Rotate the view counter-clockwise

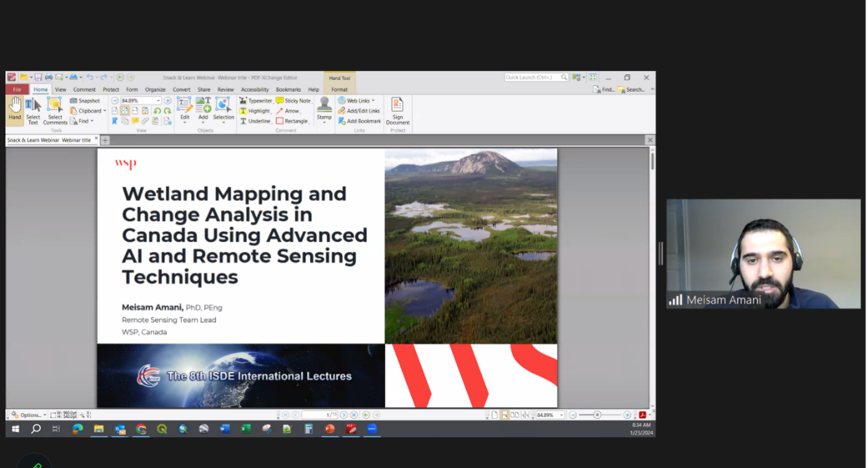pos(157,111)
